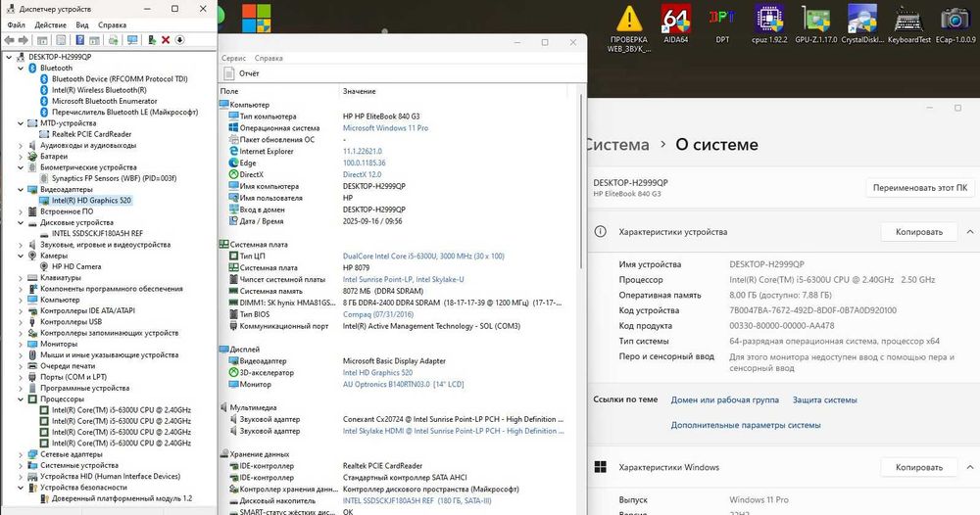980x515 pixels.
Task: Click Microsoft Windows 11 Pro link in AIDA64
Action: pos(385,128)
